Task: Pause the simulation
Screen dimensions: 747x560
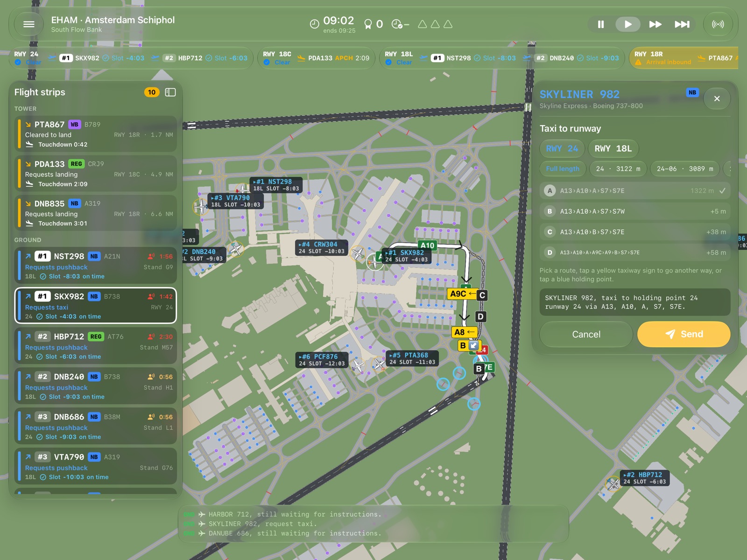Action: (x=601, y=24)
